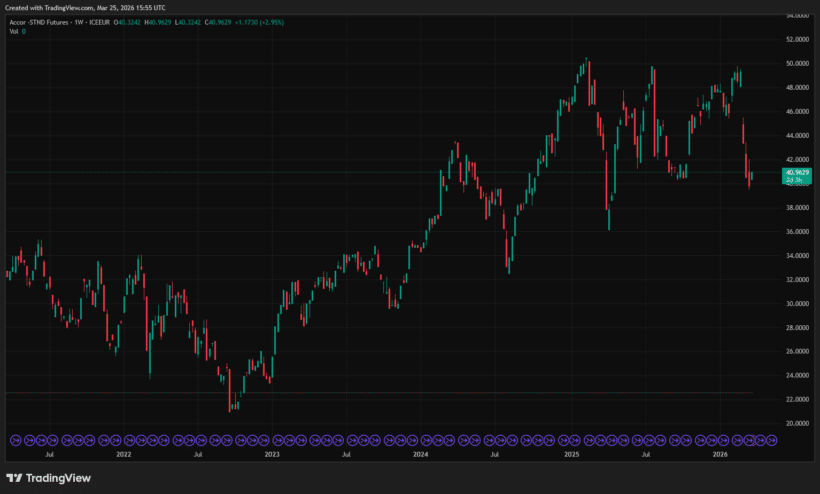
Task: Open the 1W interval selector in legend
Action: (x=79, y=22)
